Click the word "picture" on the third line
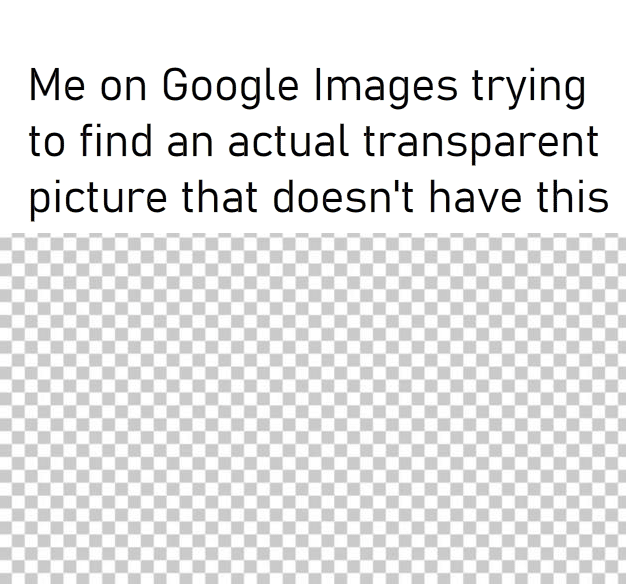 (98, 200)
